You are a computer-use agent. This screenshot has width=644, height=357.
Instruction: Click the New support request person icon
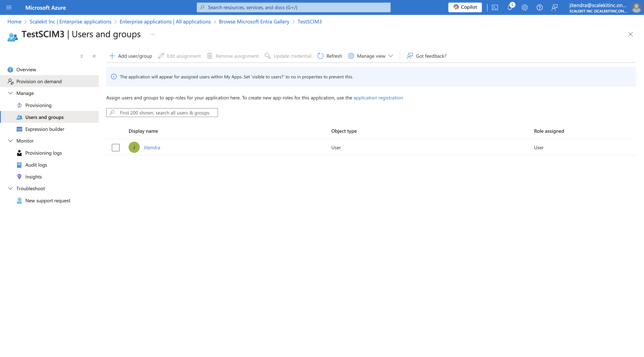[x=19, y=201]
